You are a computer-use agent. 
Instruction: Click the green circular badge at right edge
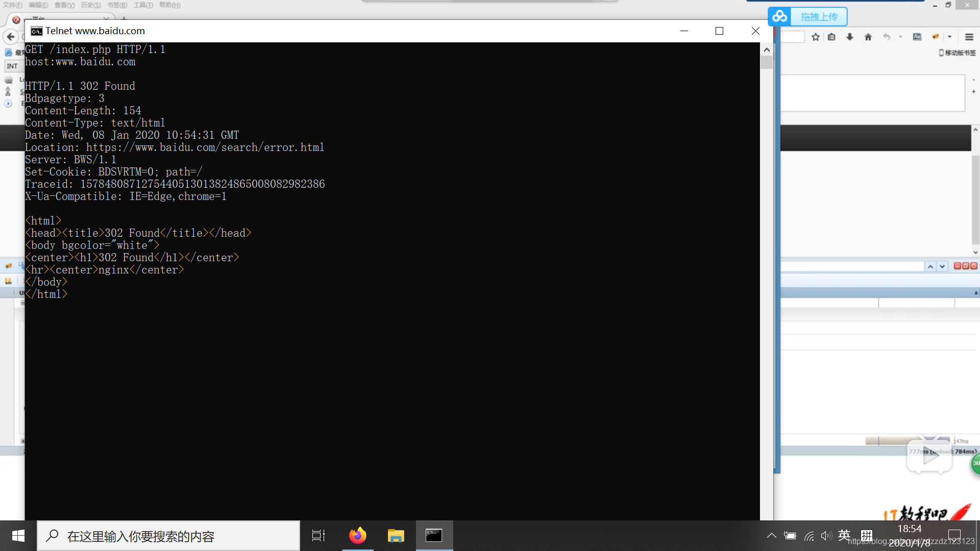(975, 463)
